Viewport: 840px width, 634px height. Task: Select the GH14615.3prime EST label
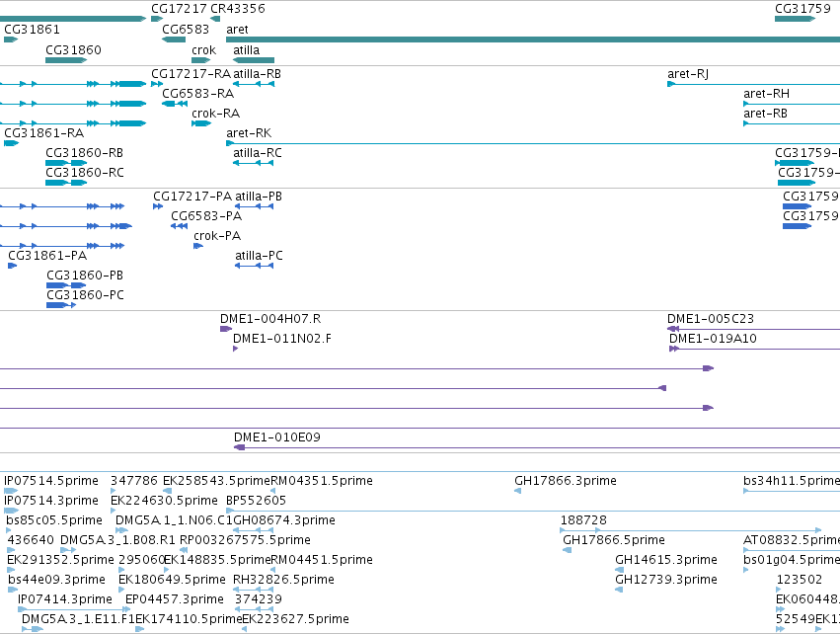666,560
